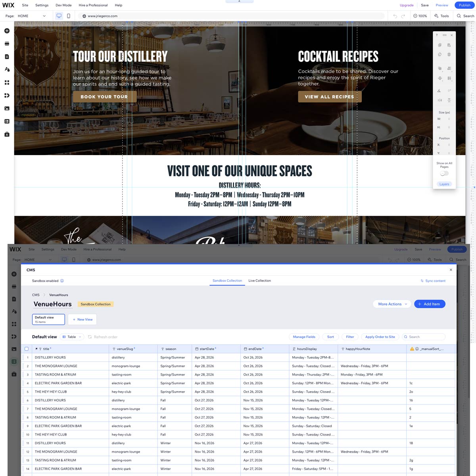476x476 pixels.
Task: Open 100% zoom control in top editor
Action: pyautogui.click(x=420, y=16)
